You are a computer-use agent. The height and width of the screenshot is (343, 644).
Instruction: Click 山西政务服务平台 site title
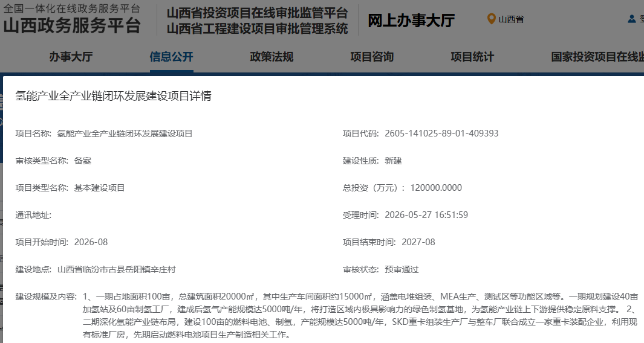(73, 26)
